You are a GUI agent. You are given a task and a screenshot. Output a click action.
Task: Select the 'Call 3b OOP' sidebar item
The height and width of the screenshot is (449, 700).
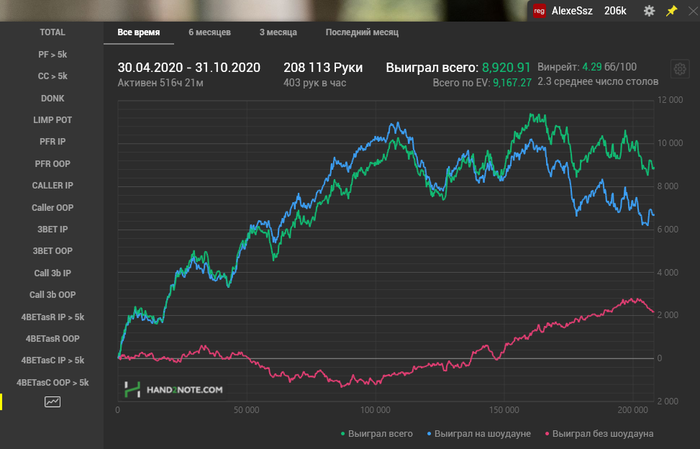[x=52, y=295]
